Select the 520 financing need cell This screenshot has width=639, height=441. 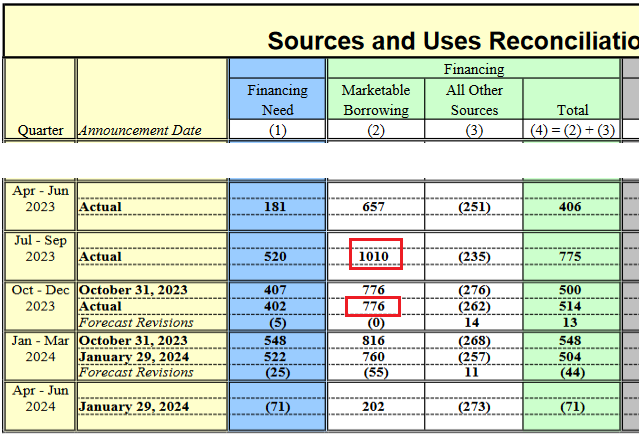[x=277, y=256]
